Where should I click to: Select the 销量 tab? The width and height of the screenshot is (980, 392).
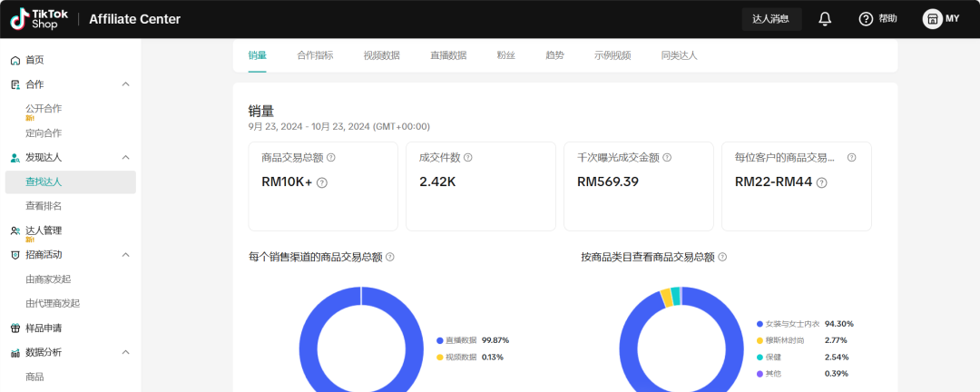point(258,55)
